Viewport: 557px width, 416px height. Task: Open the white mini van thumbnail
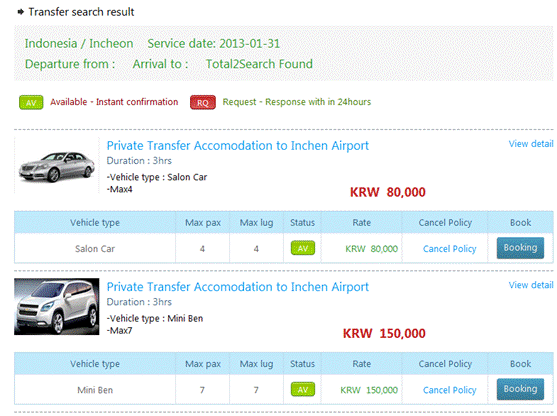click(x=56, y=307)
